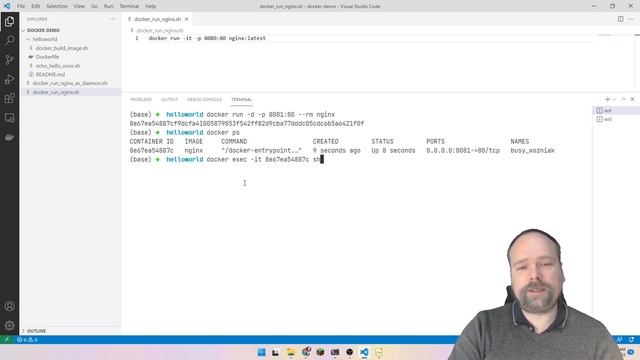Image resolution: width=640 pixels, height=360 pixels.
Task: Select the Terminal panel tab
Action: coord(241,100)
